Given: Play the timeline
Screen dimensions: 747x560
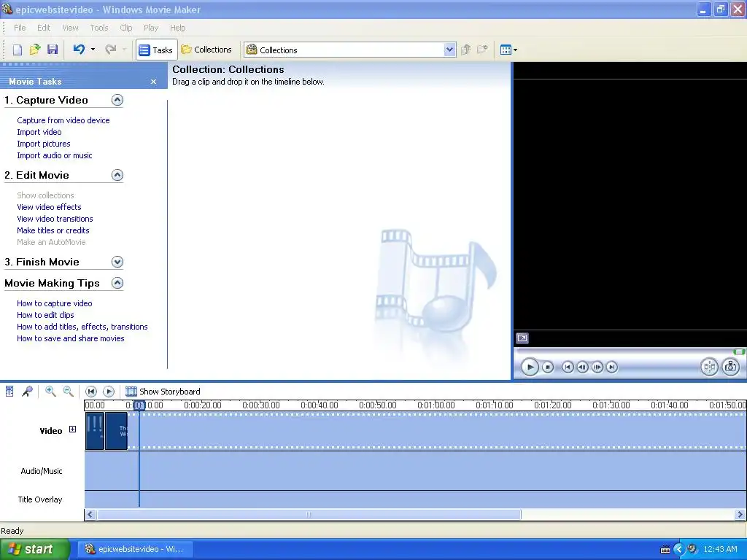Looking at the screenshot, I should [109, 392].
